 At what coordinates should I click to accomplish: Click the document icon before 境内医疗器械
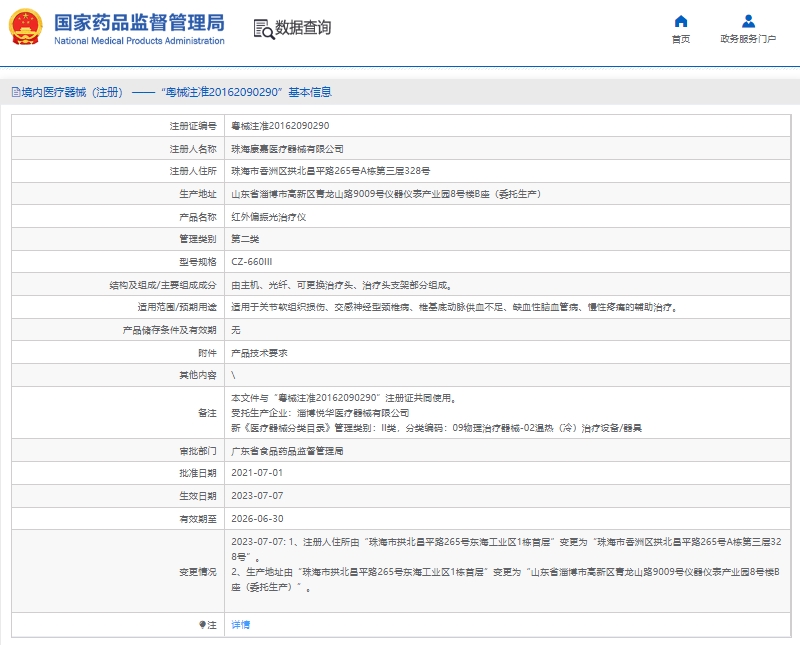16,92
